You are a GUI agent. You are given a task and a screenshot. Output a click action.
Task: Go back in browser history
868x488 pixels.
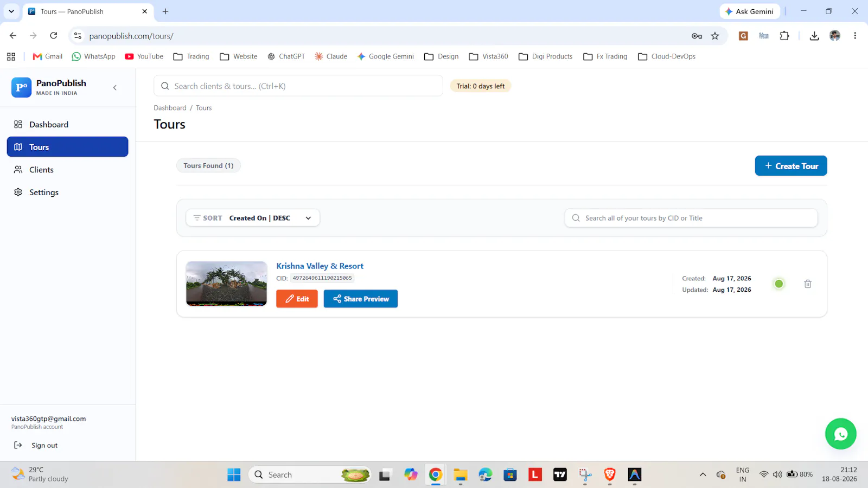click(x=13, y=36)
